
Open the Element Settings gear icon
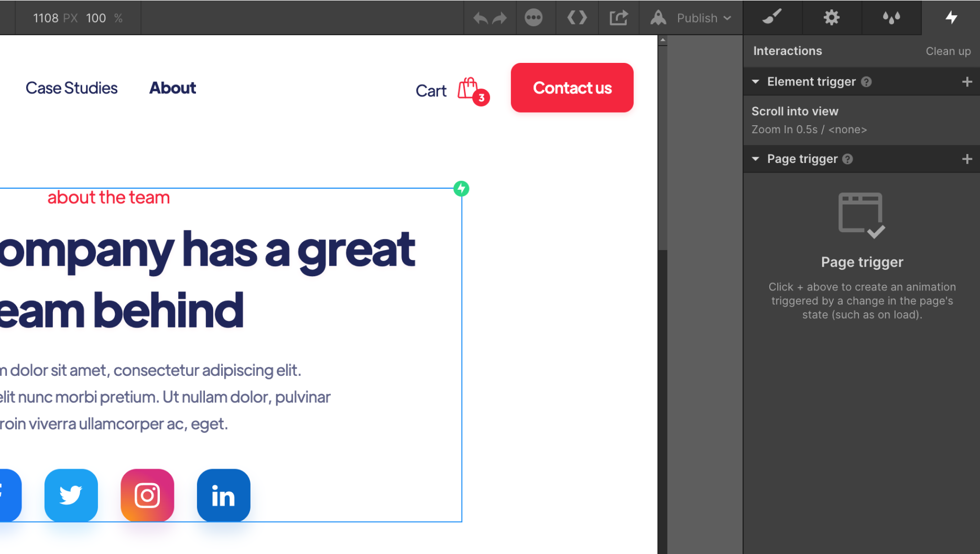pos(831,17)
